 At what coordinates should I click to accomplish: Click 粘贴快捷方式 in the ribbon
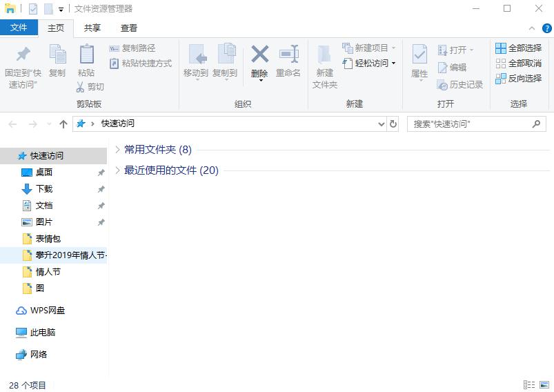(x=141, y=63)
